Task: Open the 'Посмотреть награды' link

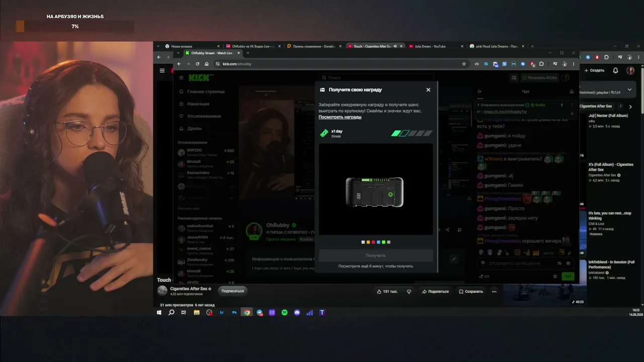Action: (x=340, y=117)
